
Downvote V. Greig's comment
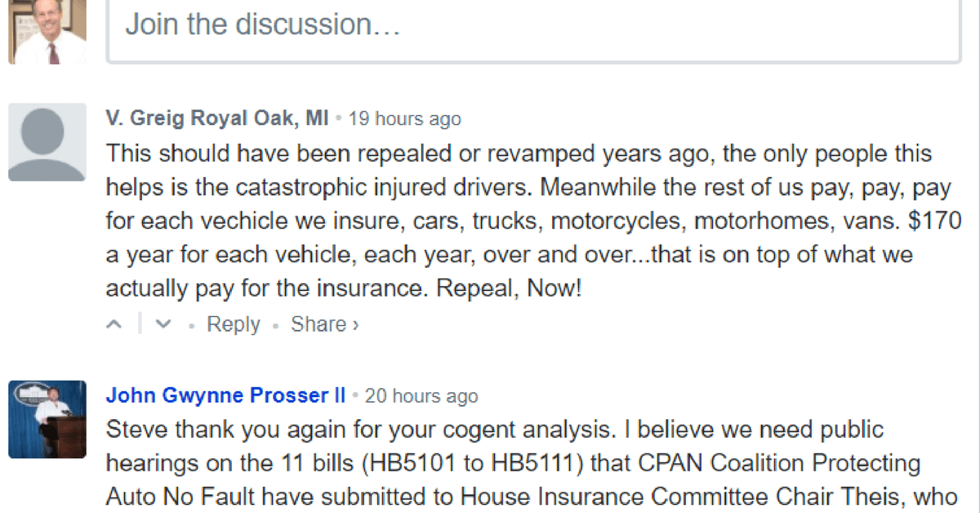coord(163,324)
